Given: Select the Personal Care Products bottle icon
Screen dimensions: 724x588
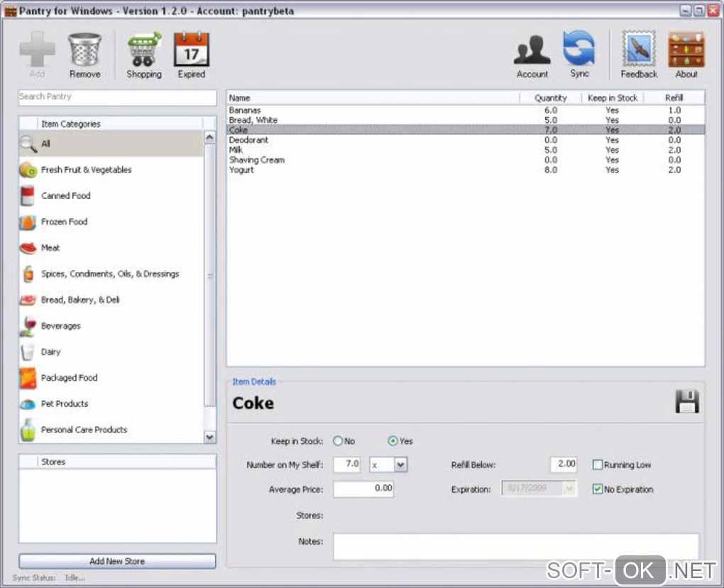Looking at the screenshot, I should click(28, 430).
